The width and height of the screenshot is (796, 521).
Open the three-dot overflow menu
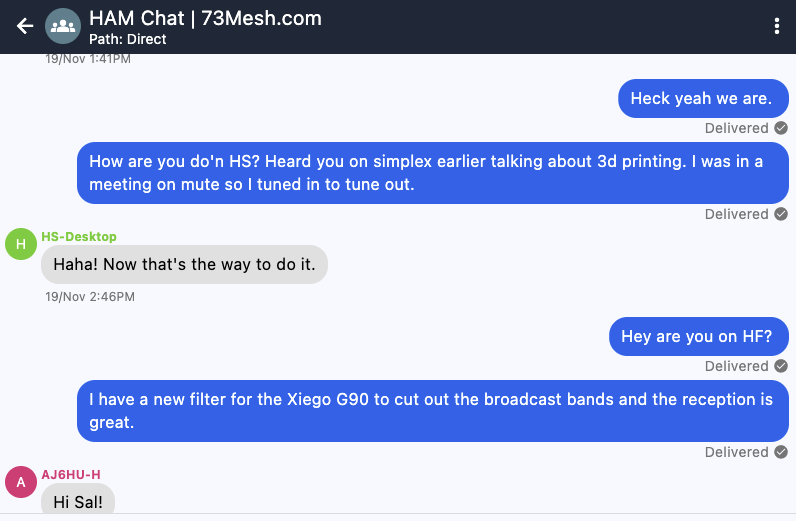point(777,26)
